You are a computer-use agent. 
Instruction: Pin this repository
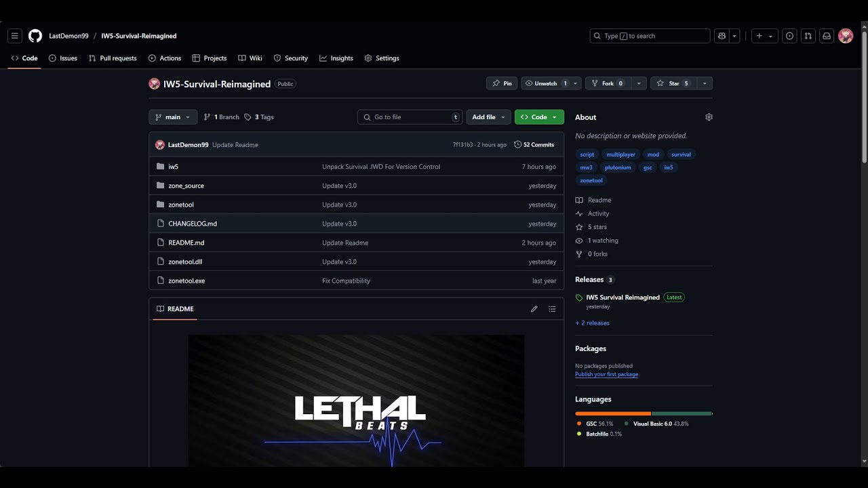[502, 83]
